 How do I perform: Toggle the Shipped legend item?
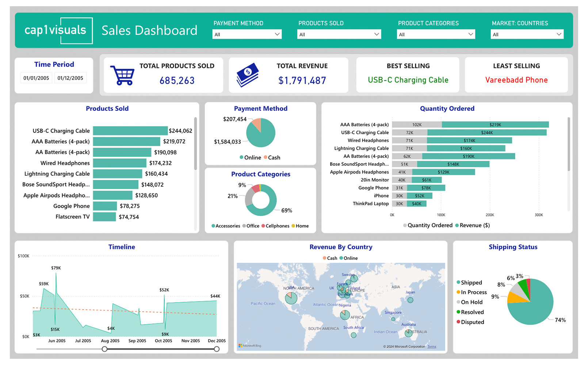click(471, 283)
